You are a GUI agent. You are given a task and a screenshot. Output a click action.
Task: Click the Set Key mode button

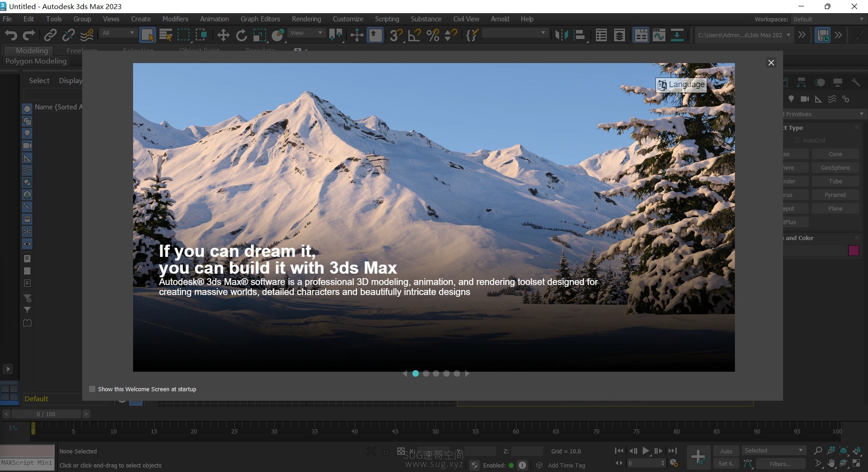click(726, 463)
